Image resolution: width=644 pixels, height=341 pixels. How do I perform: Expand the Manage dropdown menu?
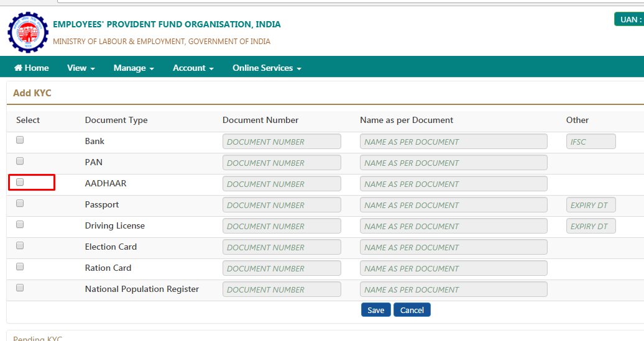coord(134,68)
